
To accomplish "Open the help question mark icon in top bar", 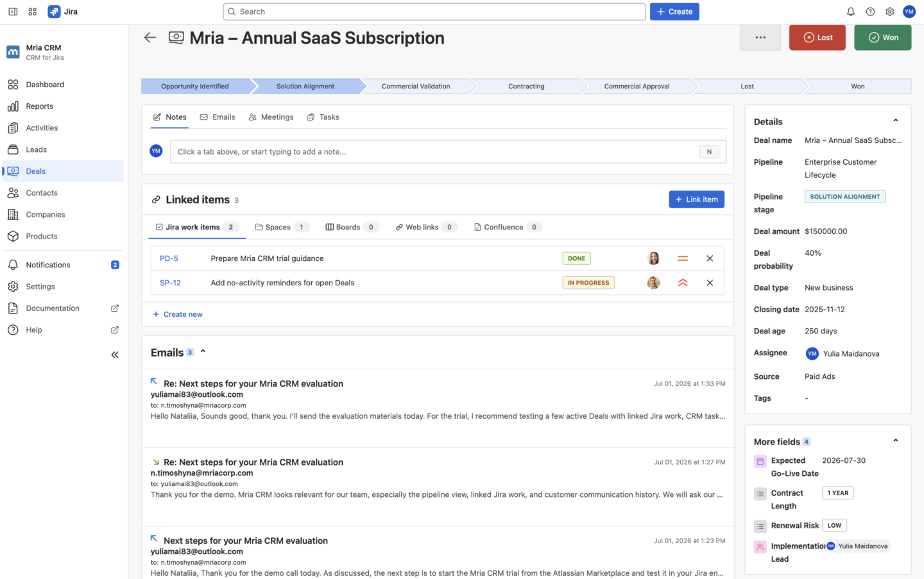I will tap(870, 12).
